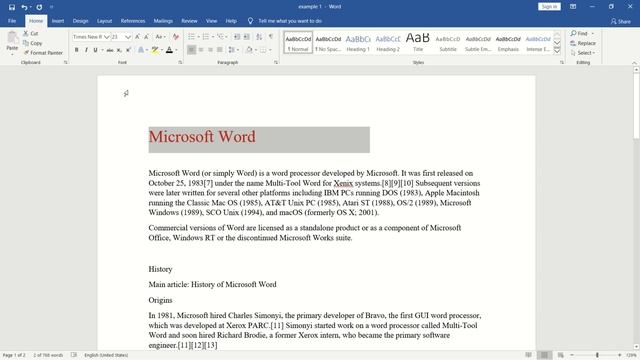Toggle Subscript formatting
Image resolution: width=640 pixels, height=360 pixels.
coord(119,50)
